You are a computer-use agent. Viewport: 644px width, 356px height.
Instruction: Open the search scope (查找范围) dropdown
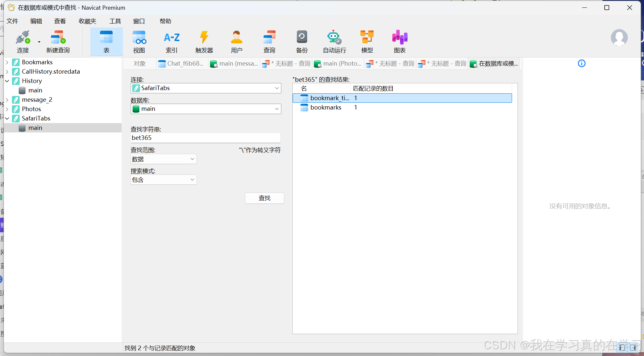(x=192, y=159)
